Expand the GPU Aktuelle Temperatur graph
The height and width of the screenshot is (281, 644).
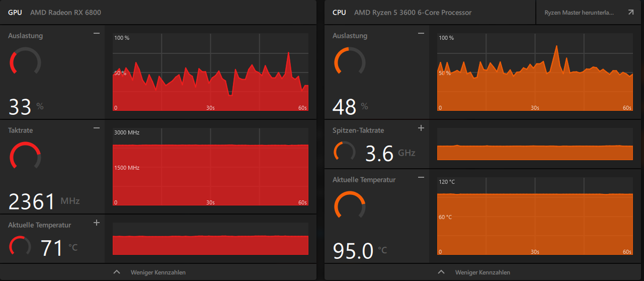pos(97,223)
